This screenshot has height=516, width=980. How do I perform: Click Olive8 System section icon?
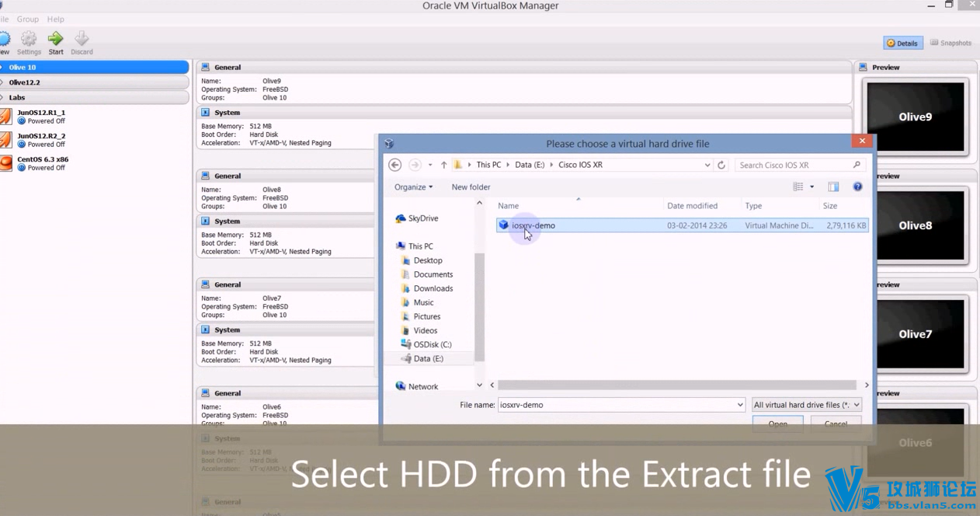click(x=205, y=221)
